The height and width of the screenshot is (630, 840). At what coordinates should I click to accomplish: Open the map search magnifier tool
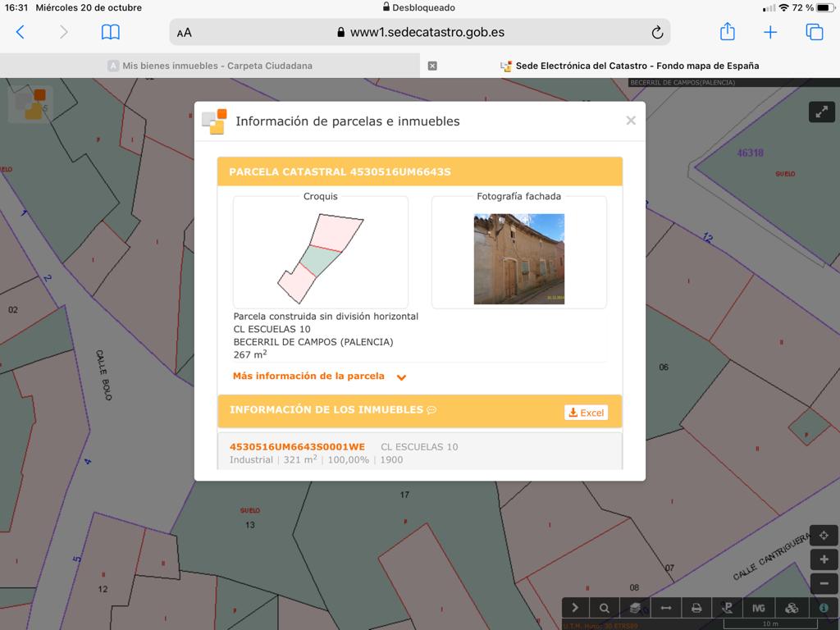point(605,608)
